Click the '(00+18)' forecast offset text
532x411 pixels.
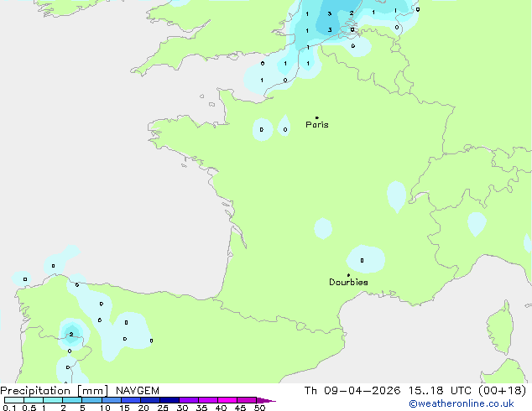coord(502,391)
